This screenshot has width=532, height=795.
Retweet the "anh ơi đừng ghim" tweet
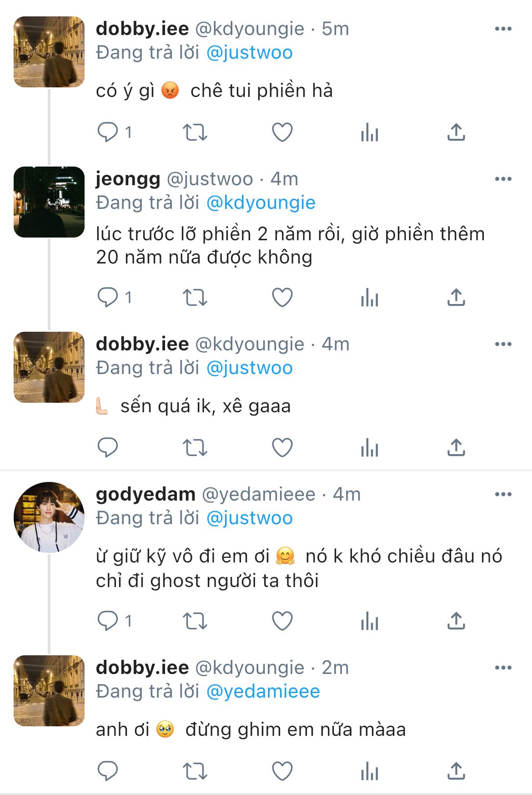pyautogui.click(x=195, y=771)
